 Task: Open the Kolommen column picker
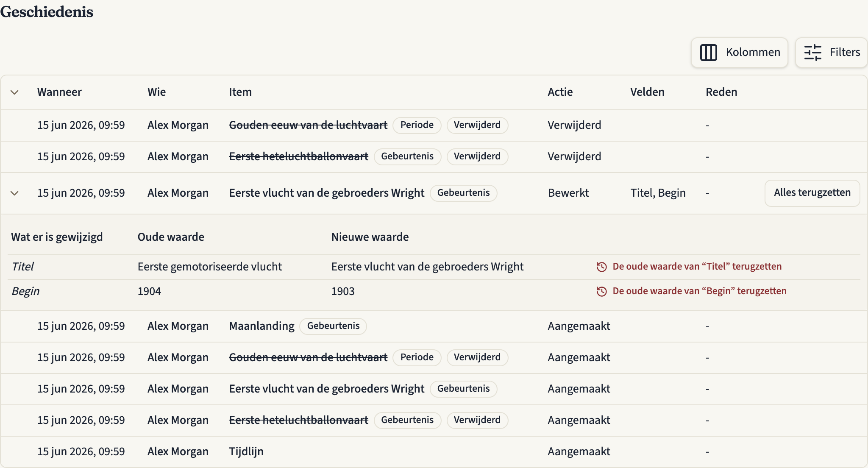point(740,53)
